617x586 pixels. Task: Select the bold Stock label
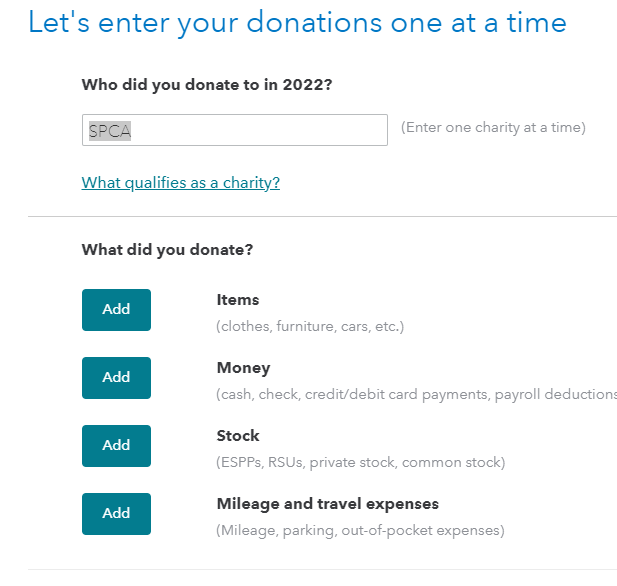(238, 436)
